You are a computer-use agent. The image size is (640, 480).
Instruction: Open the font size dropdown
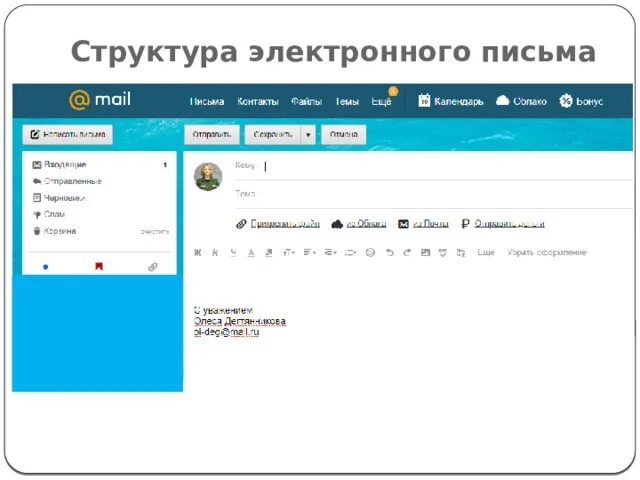[x=289, y=253]
